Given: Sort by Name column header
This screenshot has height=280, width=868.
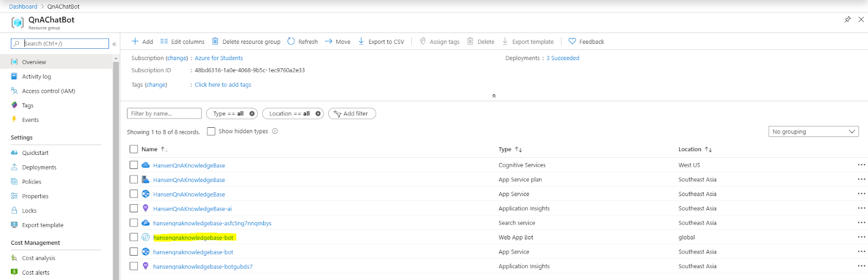Looking at the screenshot, I should (149, 149).
